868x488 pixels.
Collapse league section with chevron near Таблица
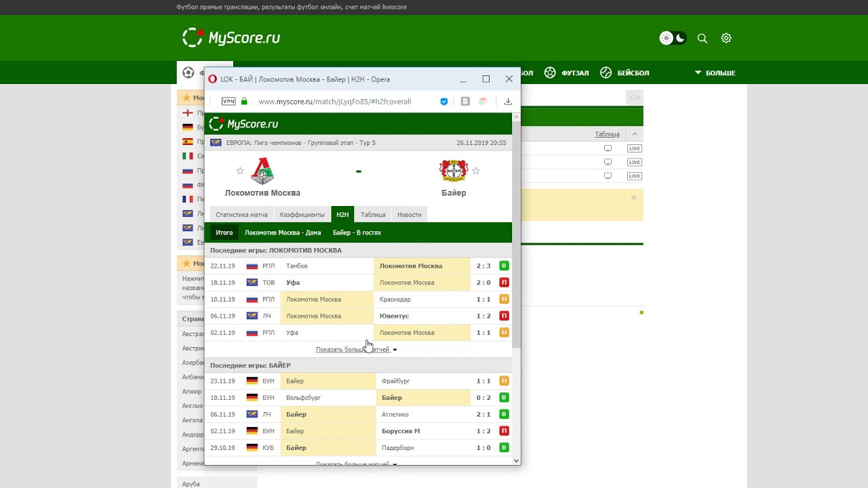(634, 134)
